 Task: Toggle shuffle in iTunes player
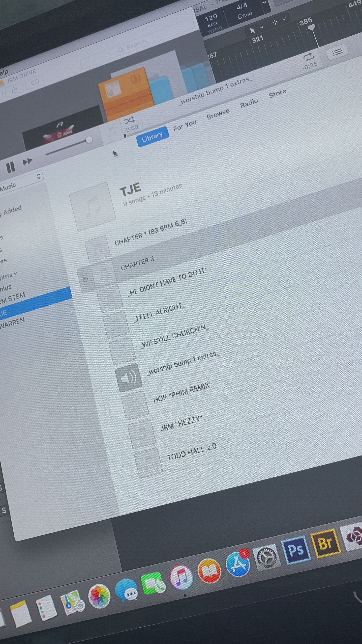pyautogui.click(x=129, y=121)
